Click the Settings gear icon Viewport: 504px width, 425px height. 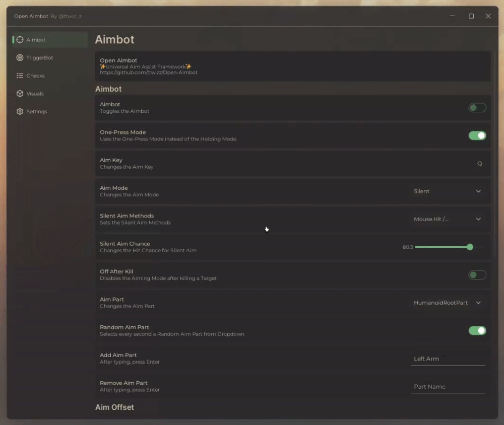click(x=20, y=111)
